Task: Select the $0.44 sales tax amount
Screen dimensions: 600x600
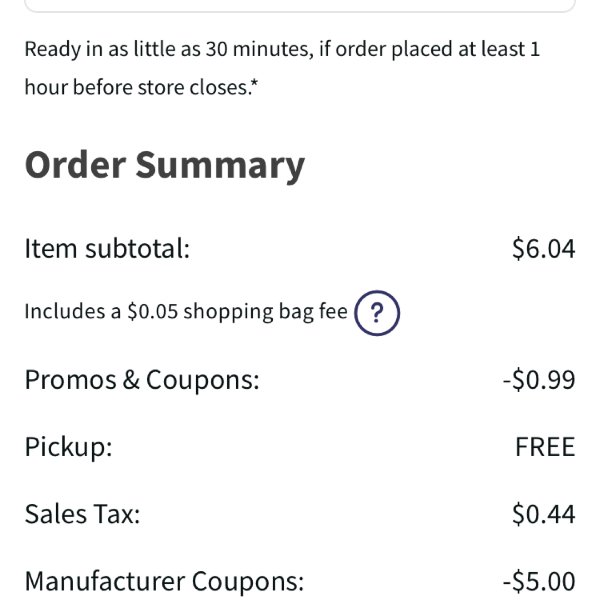Action: (543, 514)
